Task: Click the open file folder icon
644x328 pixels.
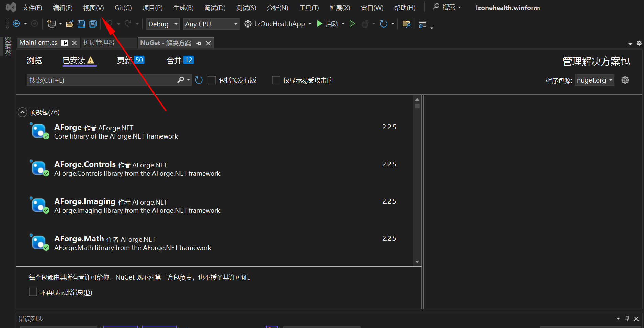Action: click(70, 24)
